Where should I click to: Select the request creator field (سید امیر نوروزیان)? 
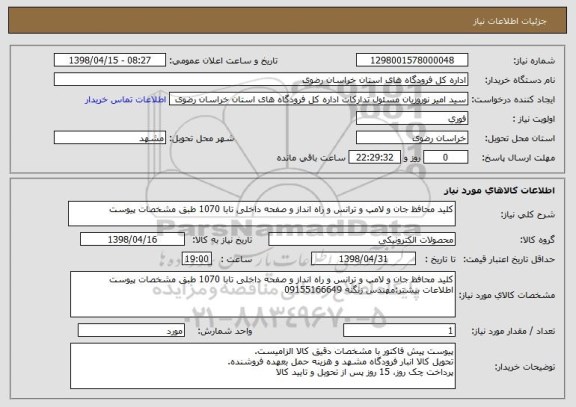(x=318, y=99)
